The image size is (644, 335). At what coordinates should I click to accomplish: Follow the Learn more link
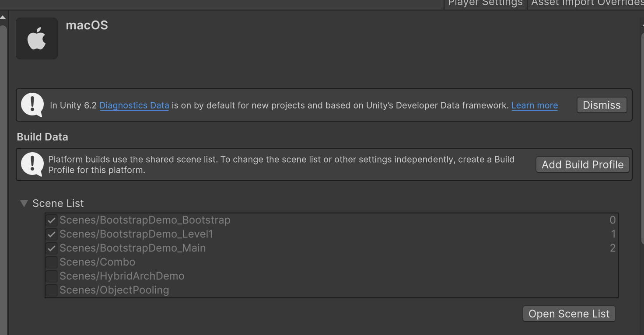point(534,105)
